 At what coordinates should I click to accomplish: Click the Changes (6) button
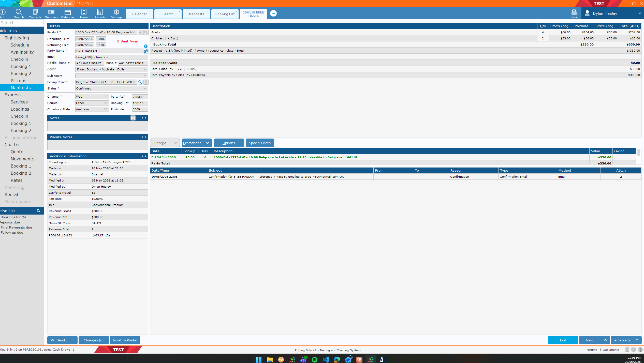click(x=93, y=340)
